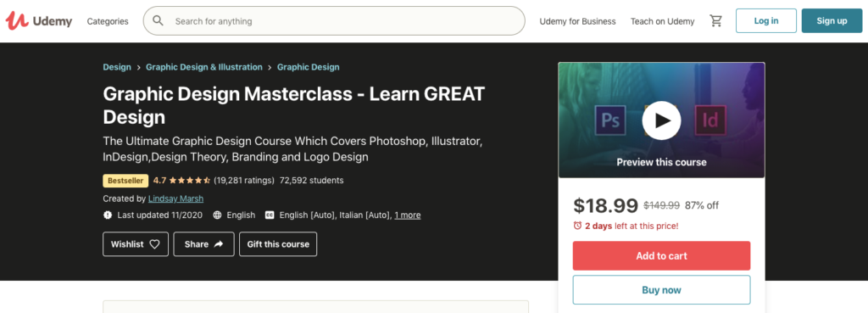This screenshot has width=868, height=313.
Task: Open the shopping cart icon
Action: (x=715, y=21)
